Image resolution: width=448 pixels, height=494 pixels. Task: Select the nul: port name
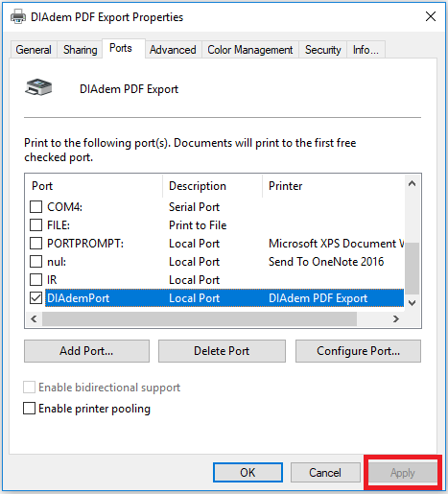[57, 262]
